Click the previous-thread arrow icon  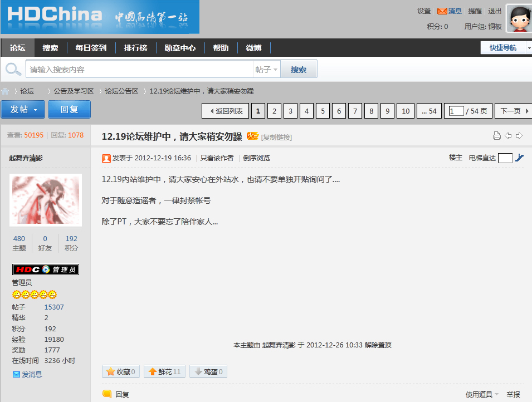509,135
